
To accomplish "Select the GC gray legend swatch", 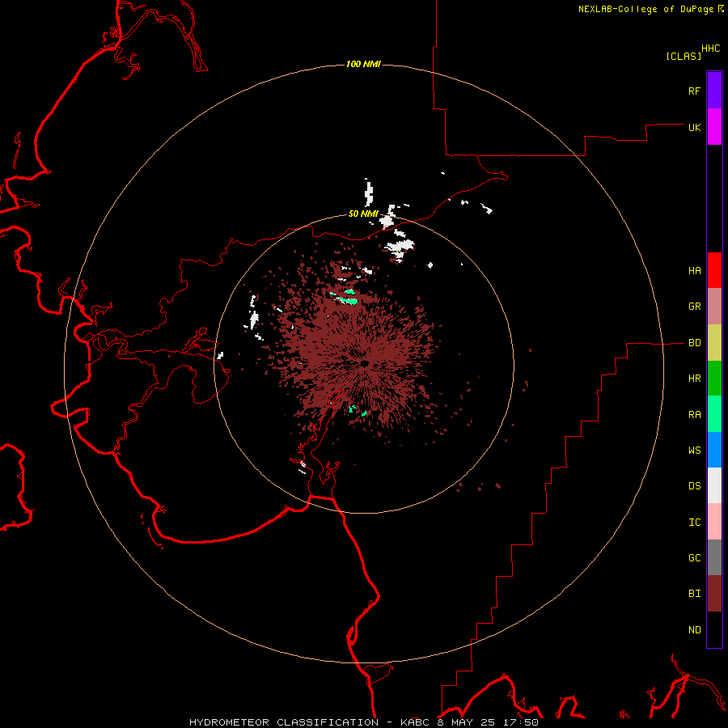I will point(714,557).
